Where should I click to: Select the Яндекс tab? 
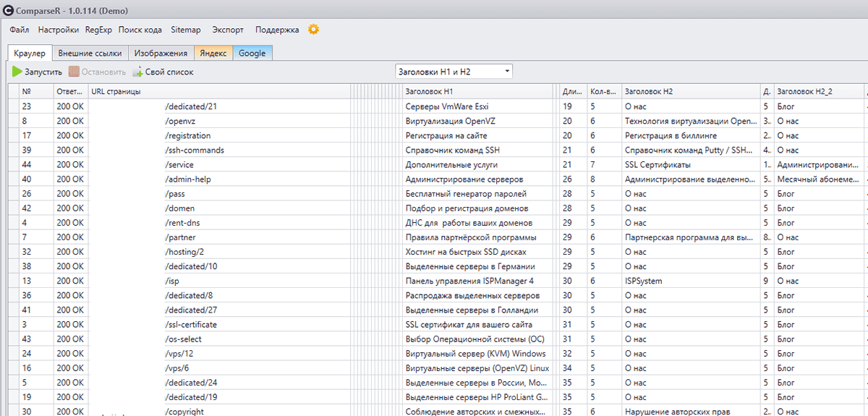tap(213, 53)
